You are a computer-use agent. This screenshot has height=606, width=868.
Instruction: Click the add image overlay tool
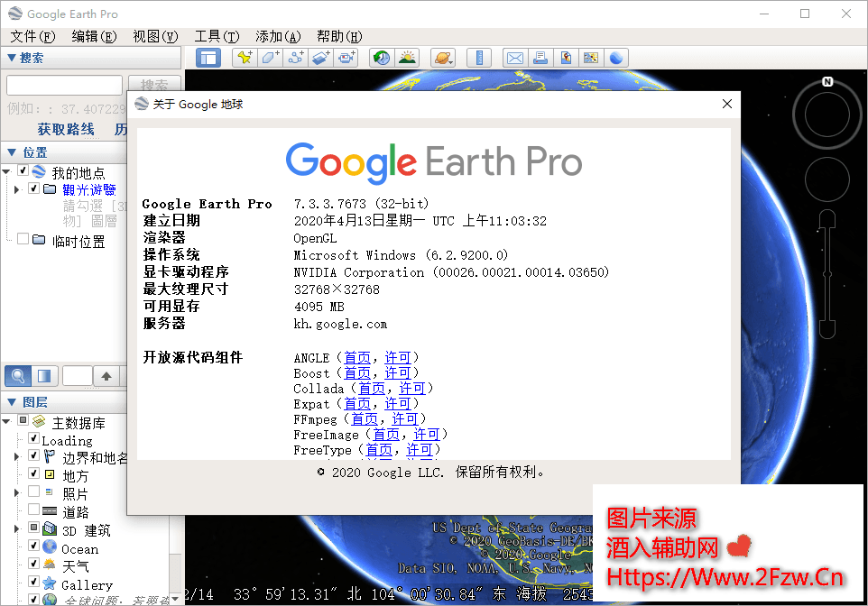click(x=321, y=58)
